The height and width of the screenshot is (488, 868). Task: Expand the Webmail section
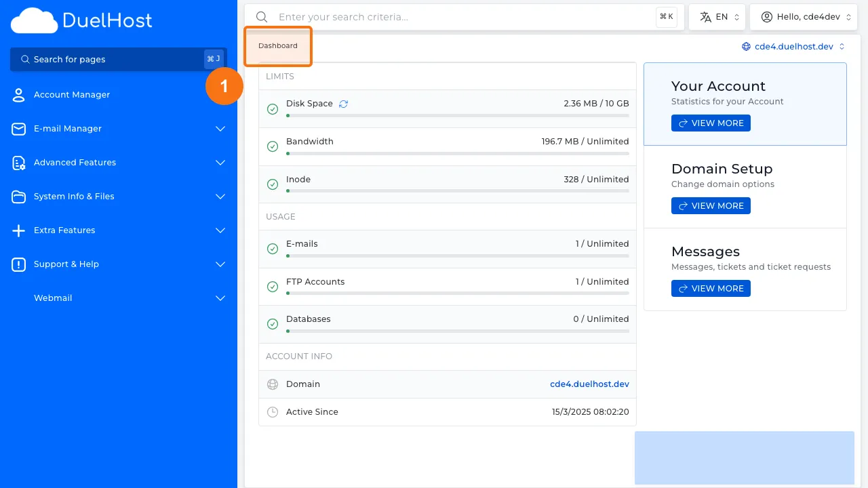point(220,298)
